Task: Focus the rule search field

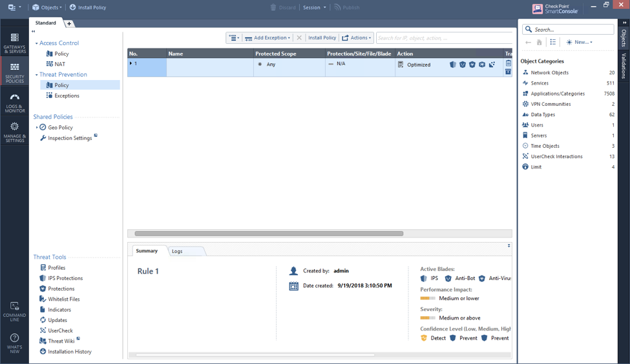Action: (444, 38)
